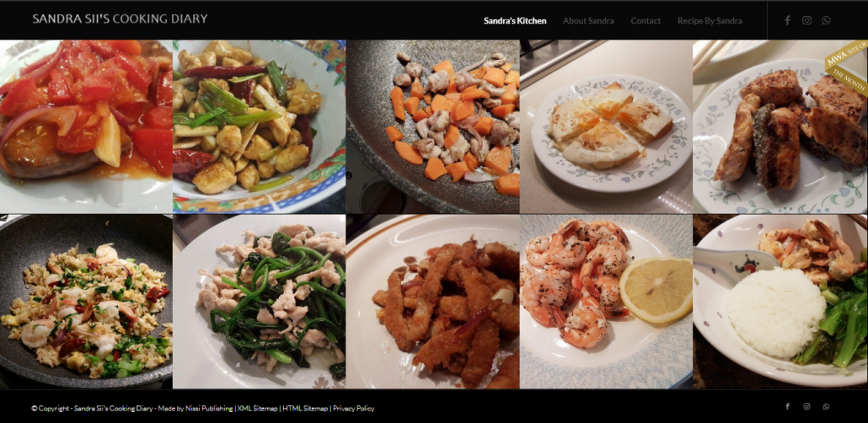
Task: Click the Sandra Sii's Cooking Diary logo
Action: pos(120,19)
